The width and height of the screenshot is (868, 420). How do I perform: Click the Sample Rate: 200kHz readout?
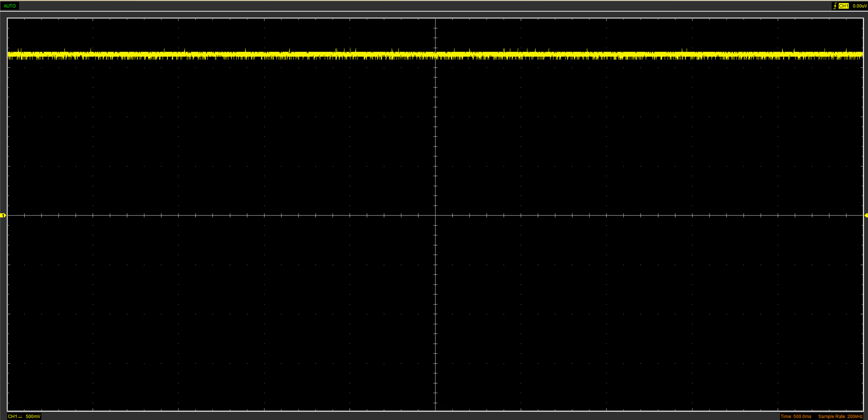(x=840, y=417)
